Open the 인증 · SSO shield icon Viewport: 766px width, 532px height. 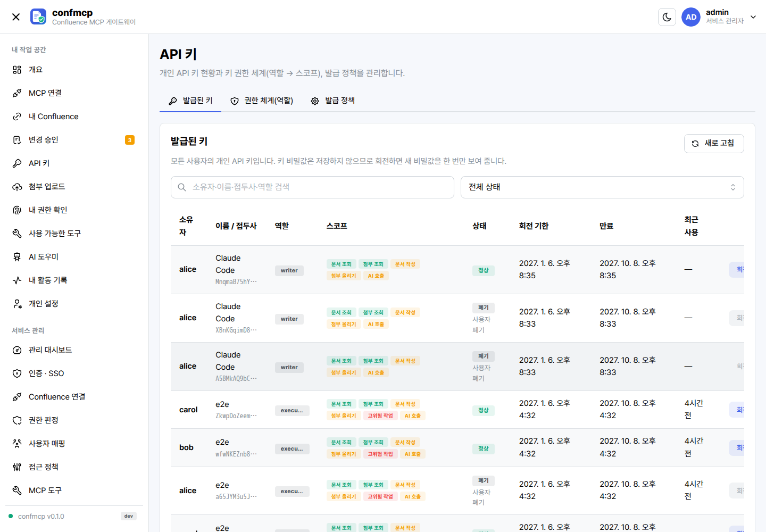[x=17, y=373]
